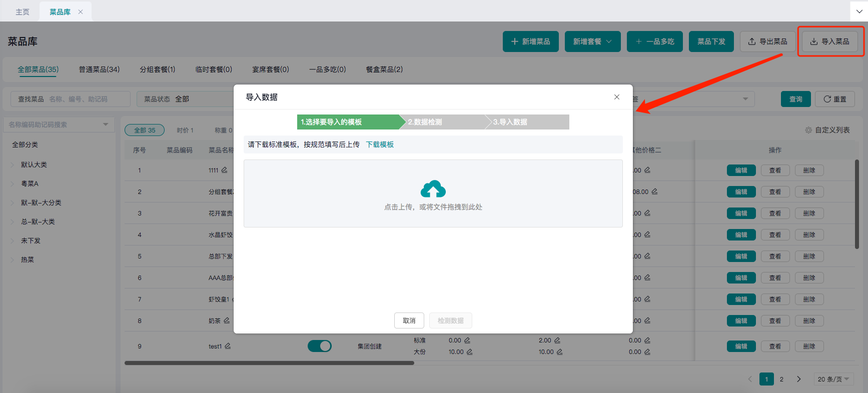Expand the 未下发 category
Viewport: 868px width, 393px height.
point(12,240)
